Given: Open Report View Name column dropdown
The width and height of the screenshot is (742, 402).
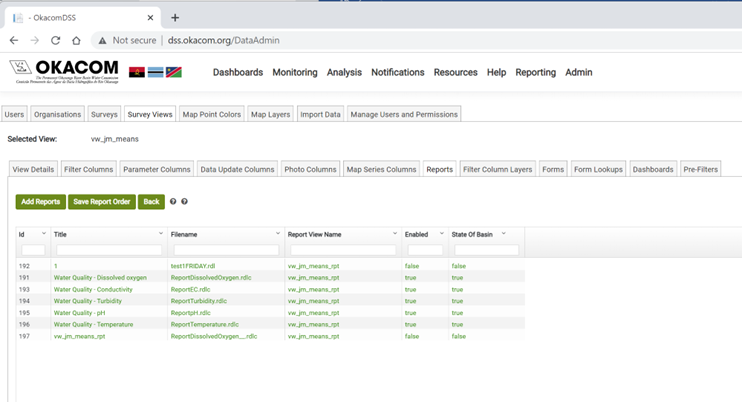Looking at the screenshot, I should tap(395, 234).
